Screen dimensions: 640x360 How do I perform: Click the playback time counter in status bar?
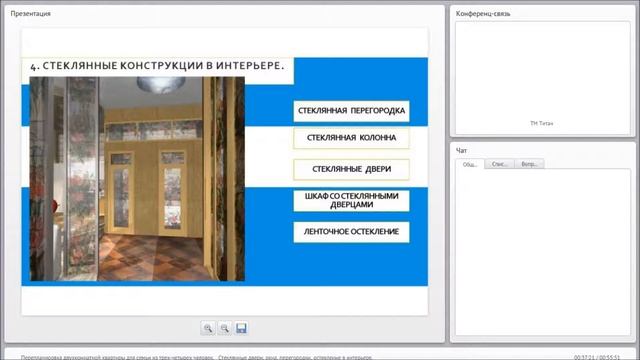597,357
